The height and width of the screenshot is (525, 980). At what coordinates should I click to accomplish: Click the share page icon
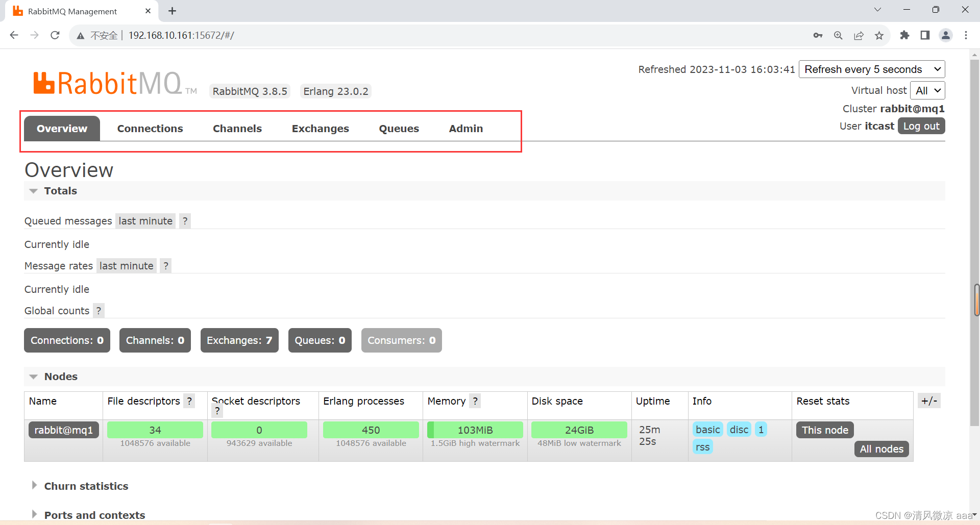tap(859, 35)
